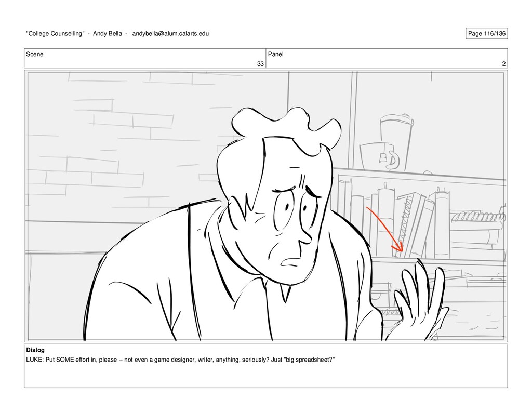The width and height of the screenshot is (532, 412).
Task: Click the storyboard panel drawing
Action: tap(266, 206)
